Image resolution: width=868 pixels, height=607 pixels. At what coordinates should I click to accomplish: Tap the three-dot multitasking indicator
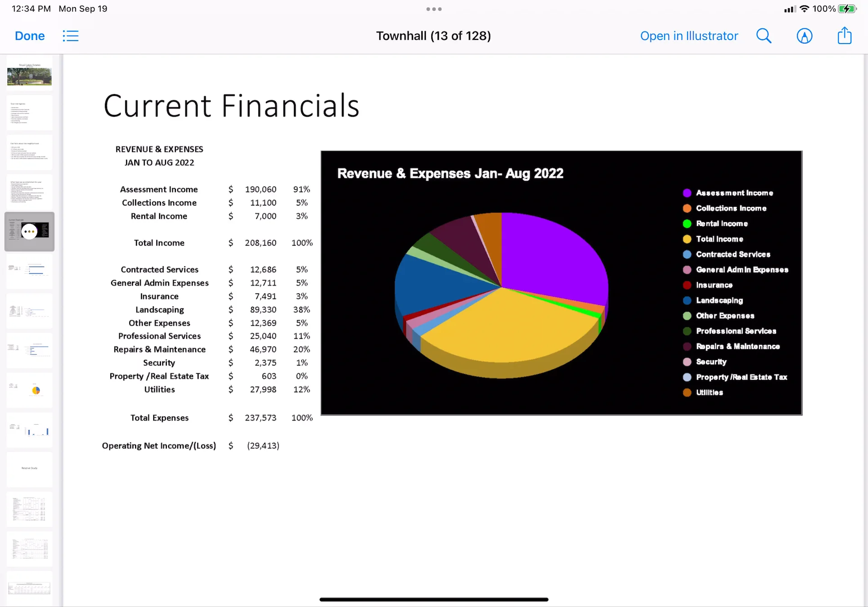[x=434, y=9]
